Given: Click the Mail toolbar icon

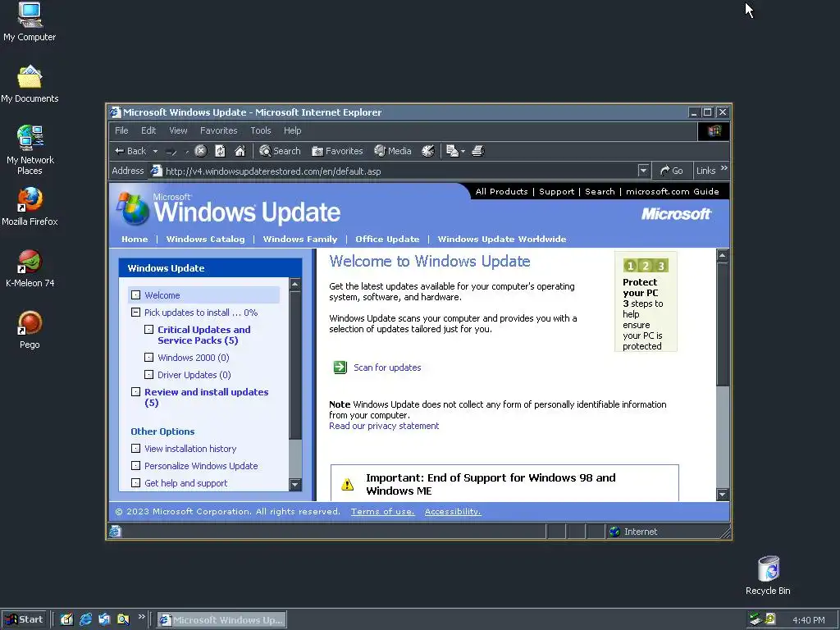Looking at the screenshot, I should pyautogui.click(x=452, y=151).
